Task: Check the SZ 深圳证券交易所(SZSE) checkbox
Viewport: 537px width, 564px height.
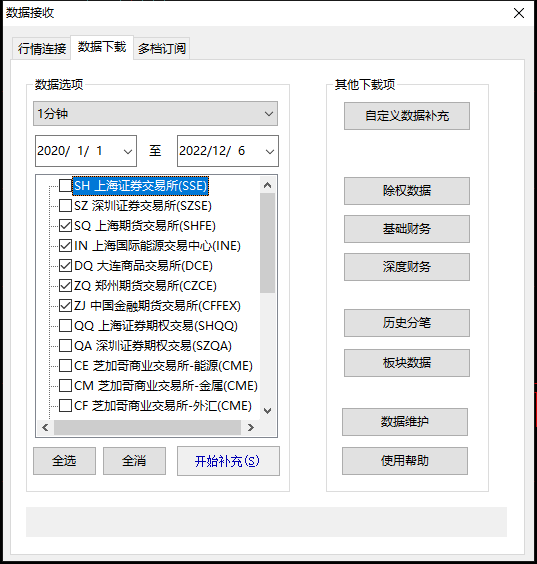Action: [65, 206]
